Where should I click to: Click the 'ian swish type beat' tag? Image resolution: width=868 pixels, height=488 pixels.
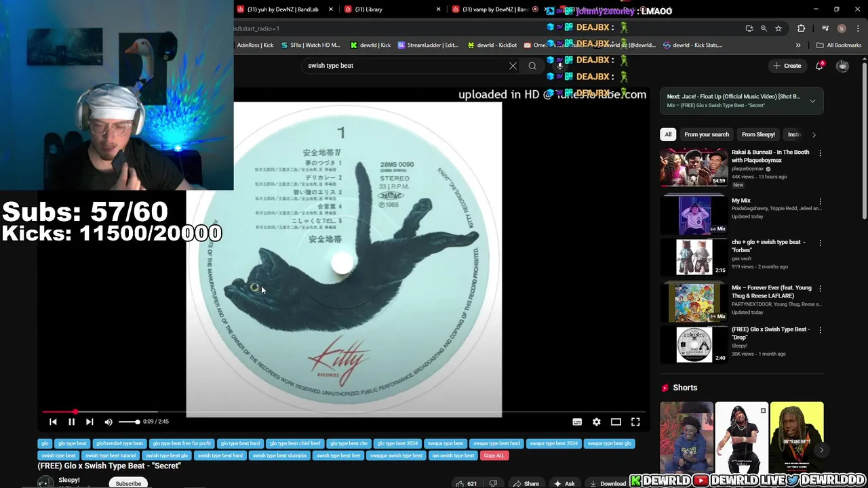click(453, 455)
